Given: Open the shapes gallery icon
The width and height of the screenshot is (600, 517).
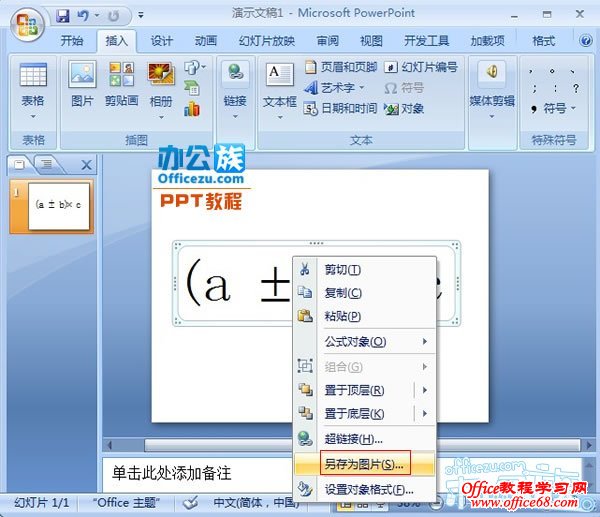Looking at the screenshot, I should pyautogui.click(x=195, y=67).
